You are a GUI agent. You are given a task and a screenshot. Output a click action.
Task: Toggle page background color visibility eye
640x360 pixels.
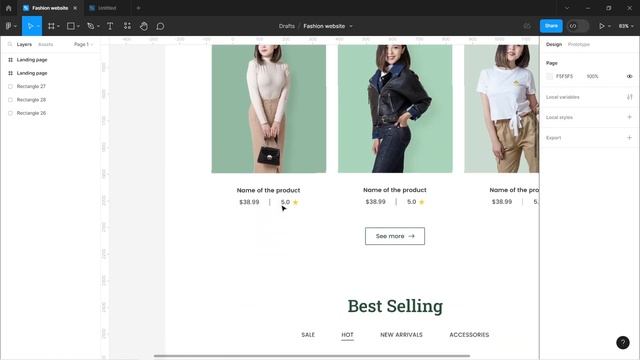tap(629, 76)
